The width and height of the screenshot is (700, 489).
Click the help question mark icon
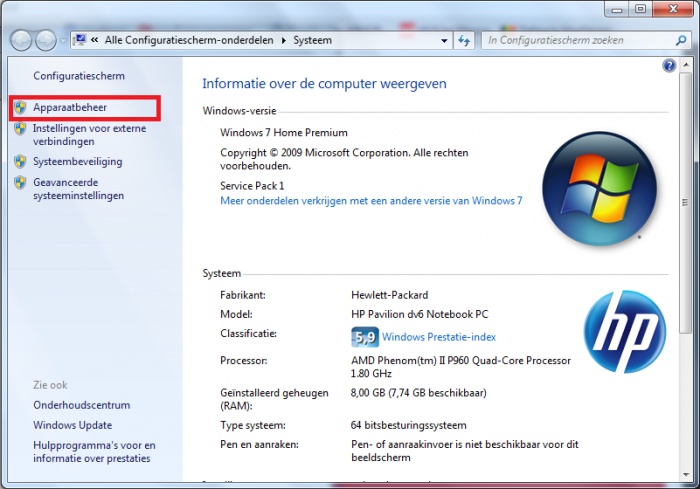[669, 66]
